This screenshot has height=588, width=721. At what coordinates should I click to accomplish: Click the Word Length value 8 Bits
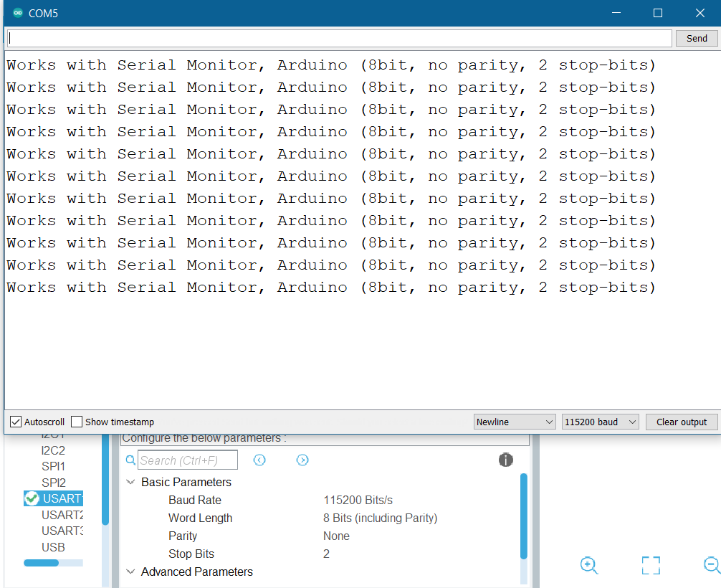click(380, 518)
